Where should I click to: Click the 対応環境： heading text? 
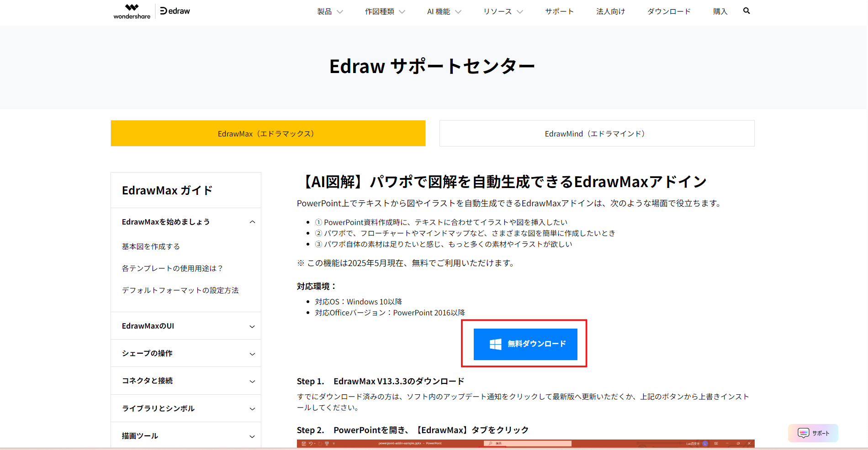tap(317, 286)
